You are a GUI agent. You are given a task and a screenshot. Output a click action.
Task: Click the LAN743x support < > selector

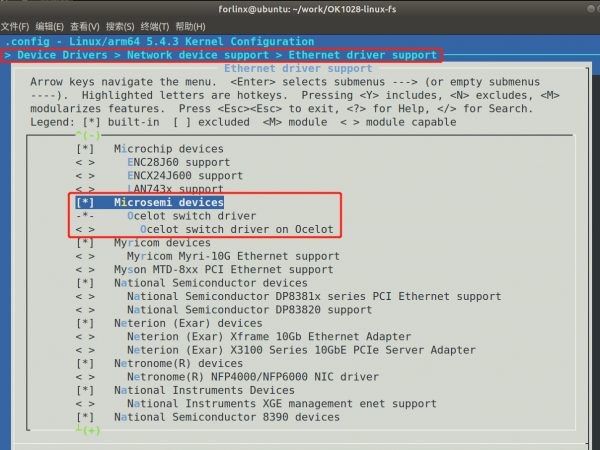pos(86,189)
